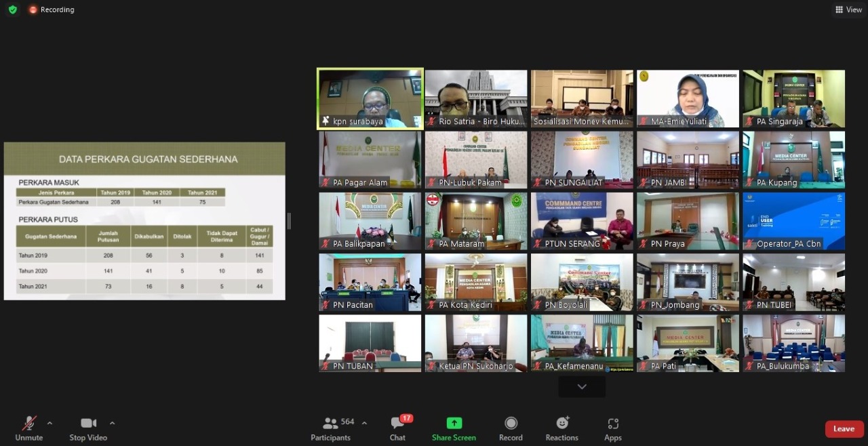Start sharing your screen
This screenshot has height=446, width=868.
(454, 428)
